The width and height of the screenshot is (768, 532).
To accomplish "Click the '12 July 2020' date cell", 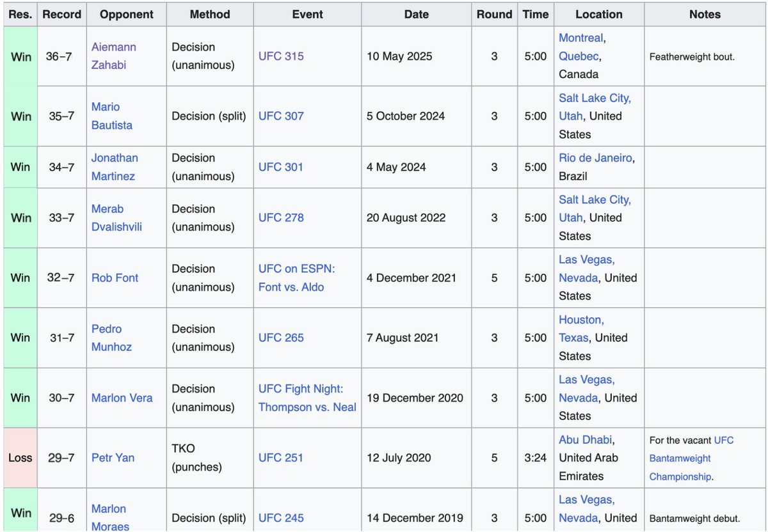I will (x=417, y=458).
